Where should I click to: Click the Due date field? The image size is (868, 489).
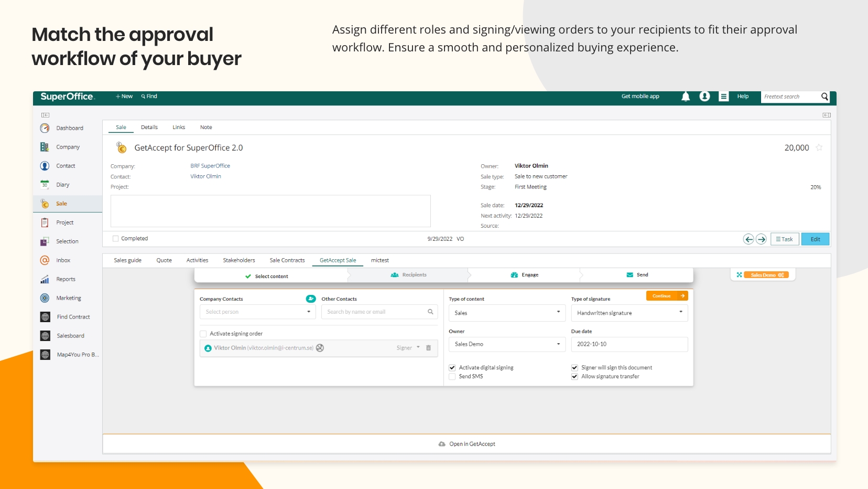[629, 344]
